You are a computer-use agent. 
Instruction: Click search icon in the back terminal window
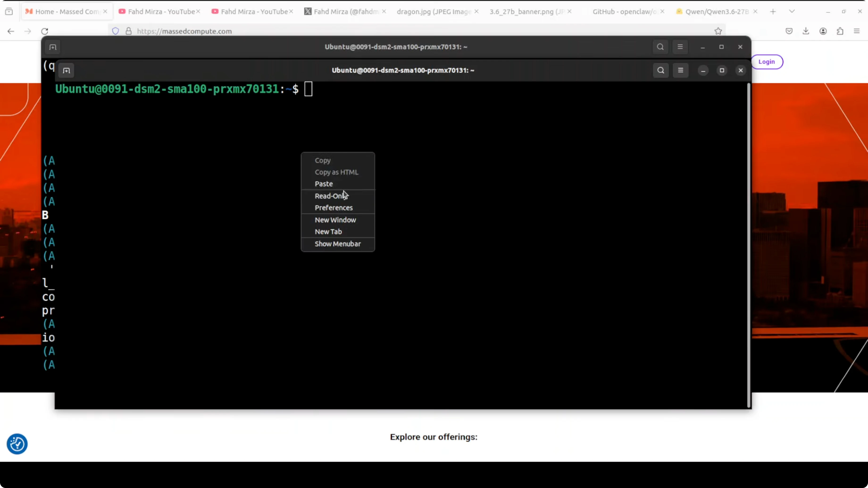pos(660,47)
